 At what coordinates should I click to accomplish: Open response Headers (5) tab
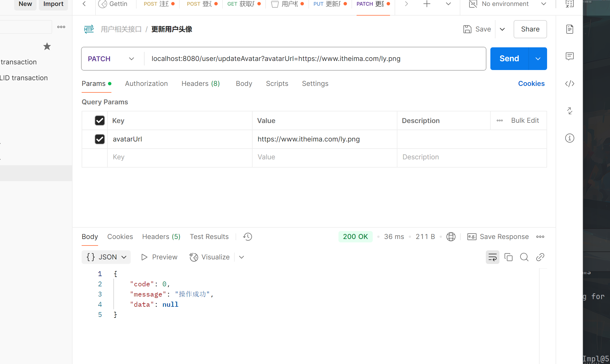click(161, 237)
